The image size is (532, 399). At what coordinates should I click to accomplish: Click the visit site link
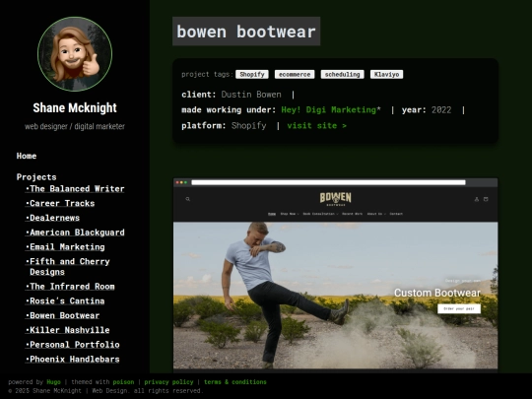point(316,126)
